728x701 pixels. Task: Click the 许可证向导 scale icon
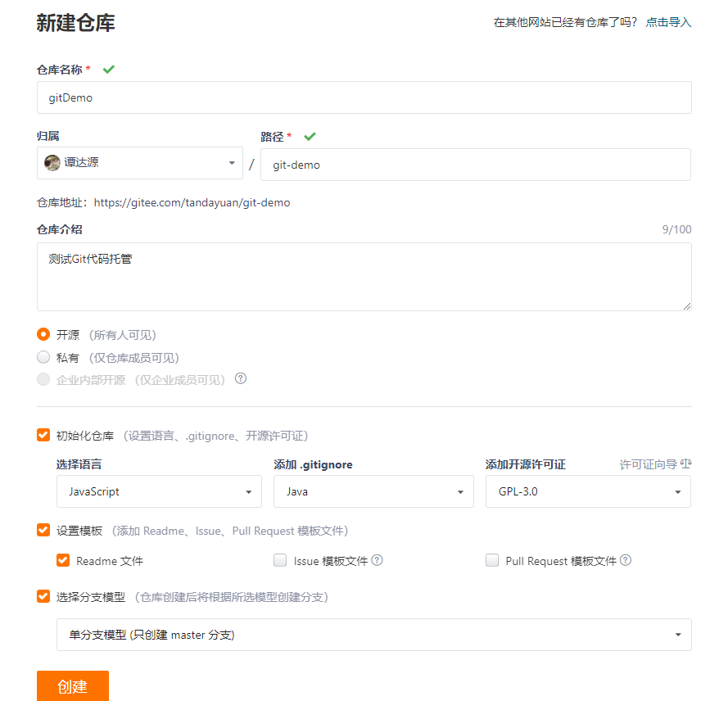click(685, 464)
